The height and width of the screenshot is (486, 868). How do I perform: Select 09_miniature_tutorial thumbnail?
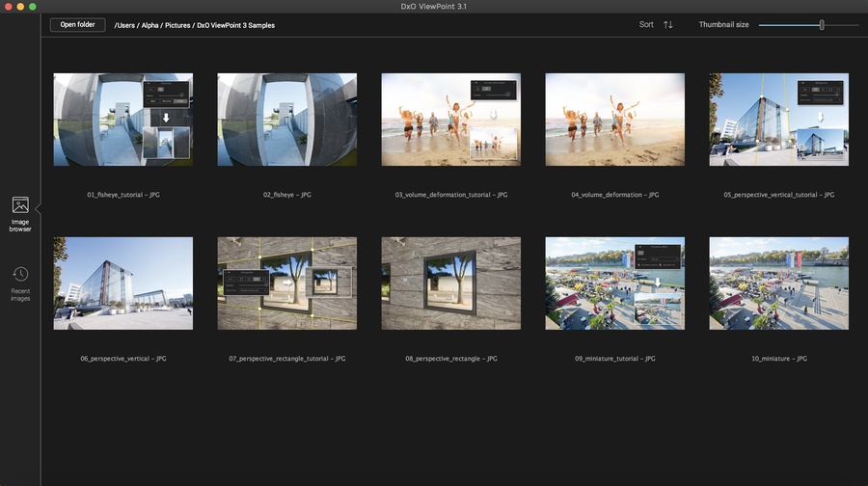pyautogui.click(x=615, y=283)
